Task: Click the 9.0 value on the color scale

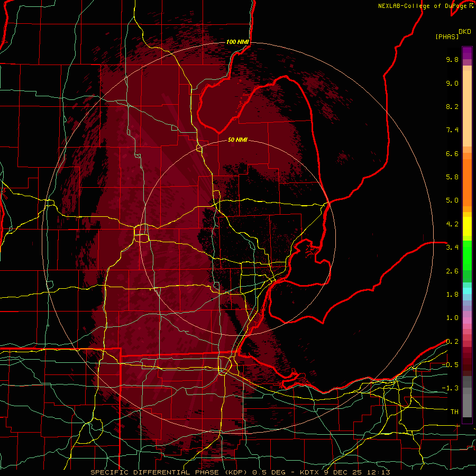Action: tap(452, 83)
